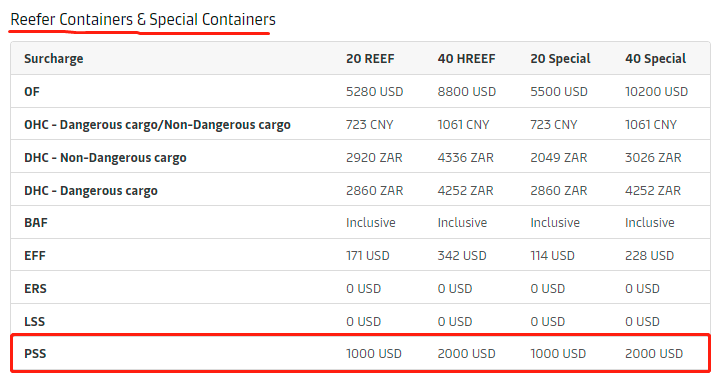This screenshot has height=383, width=721.
Task: Click the 10200 USD ocean freight value
Action: point(656,91)
